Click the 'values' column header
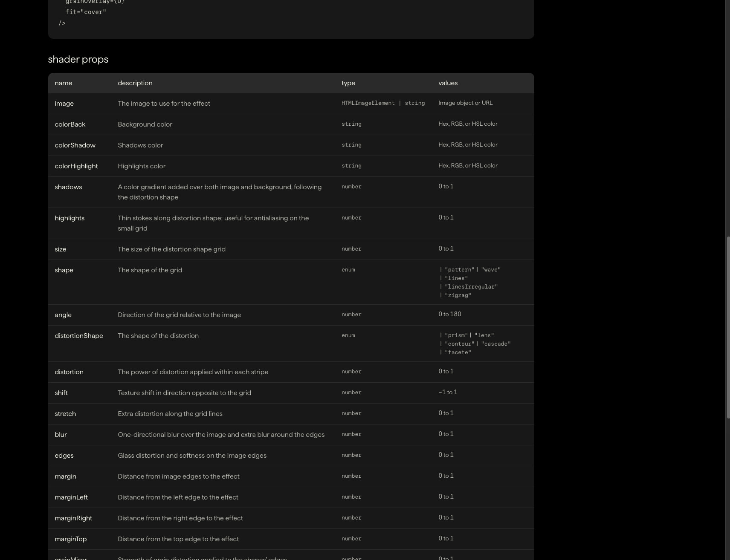The height and width of the screenshot is (560, 730). (x=448, y=83)
